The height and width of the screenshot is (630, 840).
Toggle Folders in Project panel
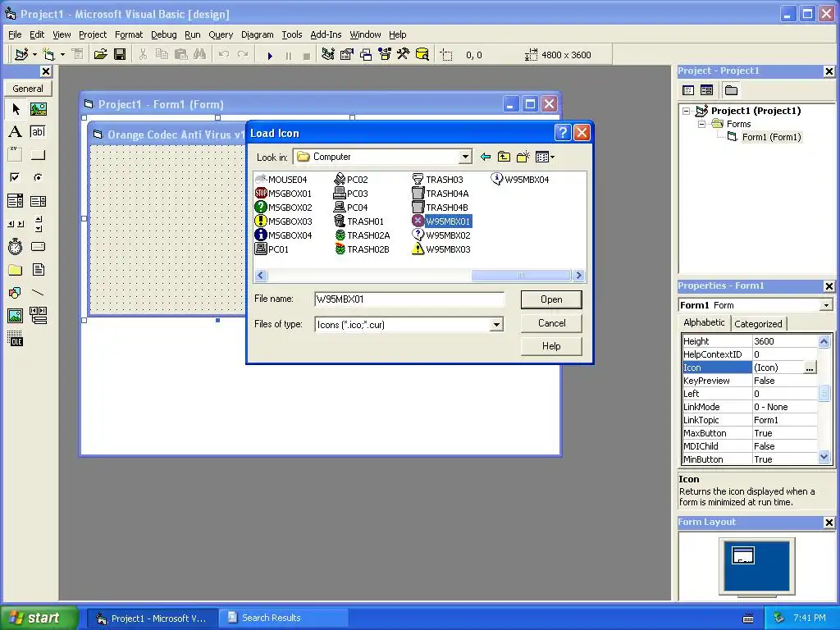[x=731, y=90]
